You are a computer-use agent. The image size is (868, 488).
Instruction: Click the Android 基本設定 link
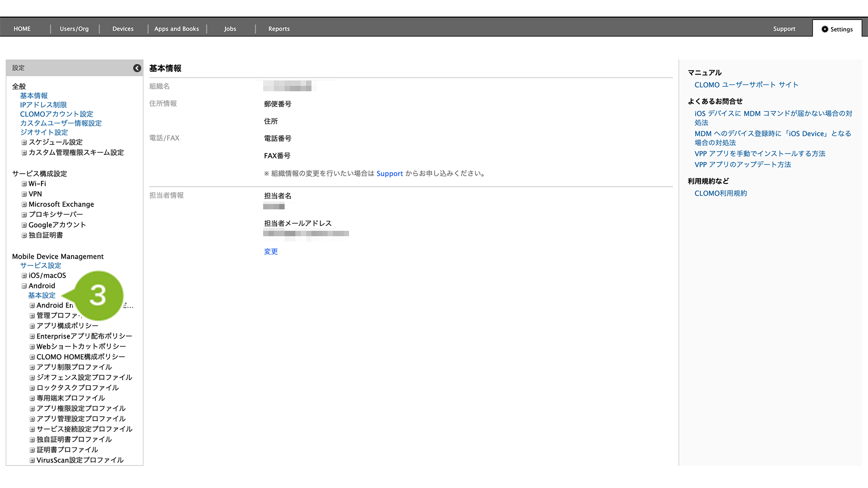(41, 296)
